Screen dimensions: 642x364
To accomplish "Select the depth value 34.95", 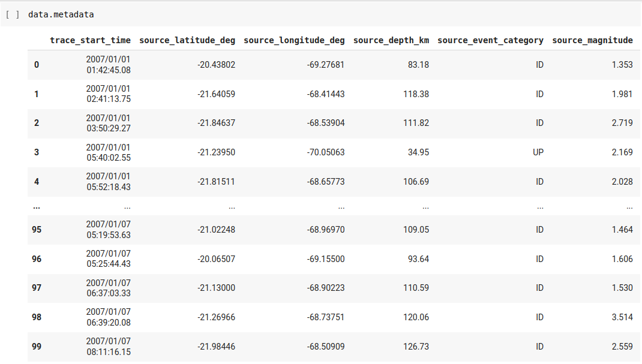I will point(417,152).
